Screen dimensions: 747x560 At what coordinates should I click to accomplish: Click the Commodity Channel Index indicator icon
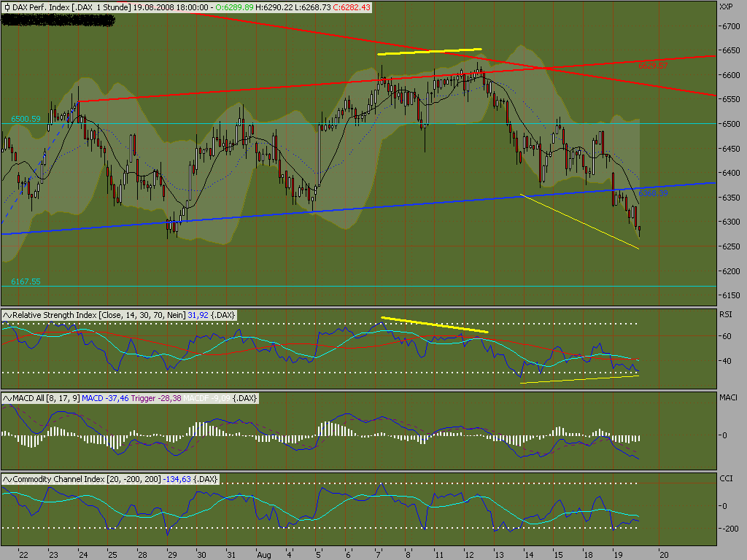(7, 479)
